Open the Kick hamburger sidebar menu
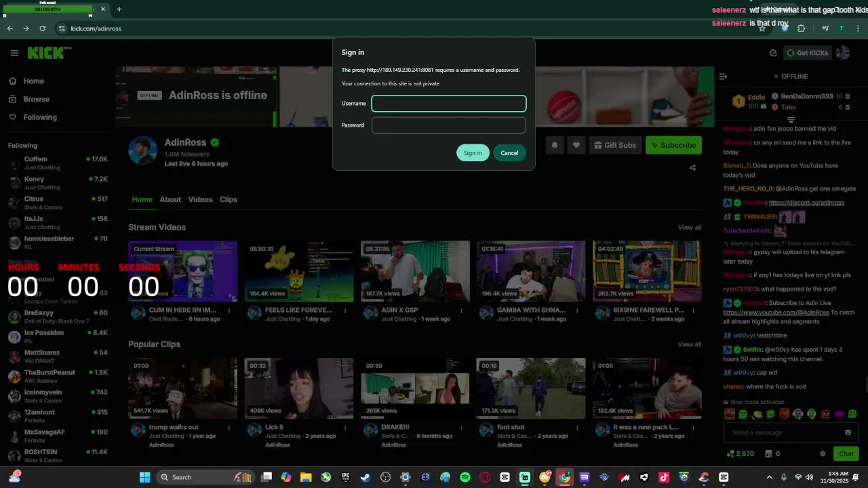This screenshot has height=488, width=868. click(14, 53)
